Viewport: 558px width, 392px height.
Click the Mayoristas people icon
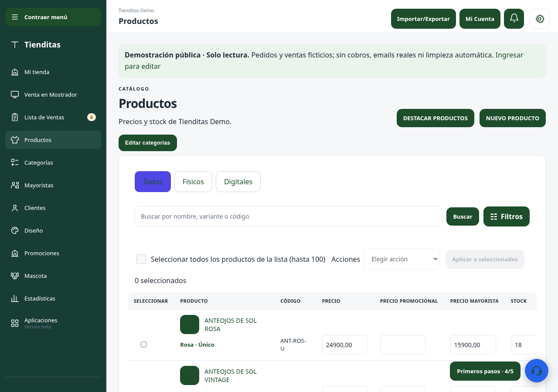pyautogui.click(x=15, y=185)
